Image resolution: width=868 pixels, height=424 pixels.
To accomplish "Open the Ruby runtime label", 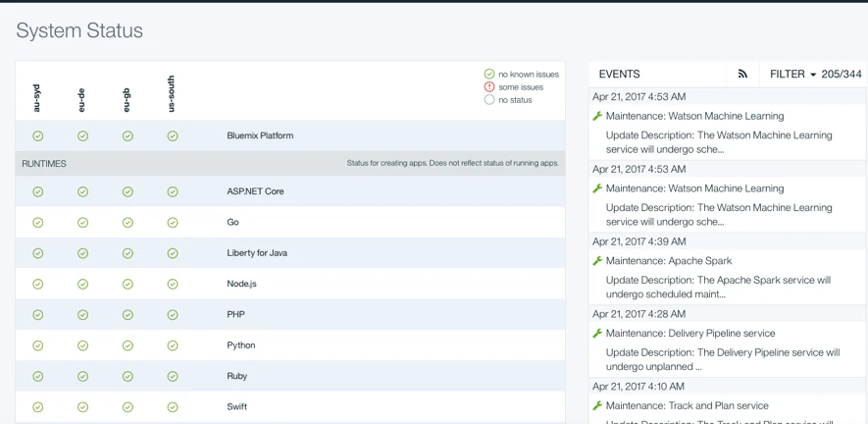I will tap(237, 376).
